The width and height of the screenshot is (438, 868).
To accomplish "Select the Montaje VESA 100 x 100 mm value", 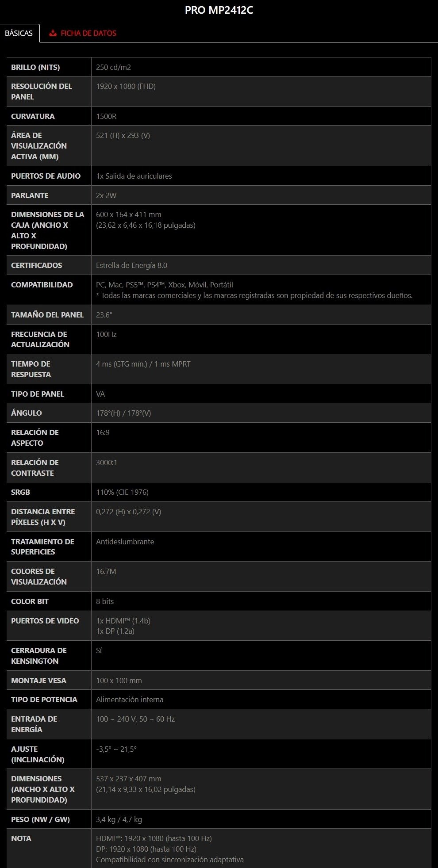I will (119, 681).
